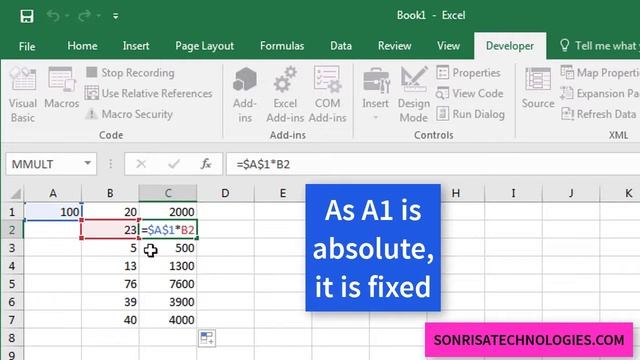Click Expansion Packs in XML group

pos(600,93)
